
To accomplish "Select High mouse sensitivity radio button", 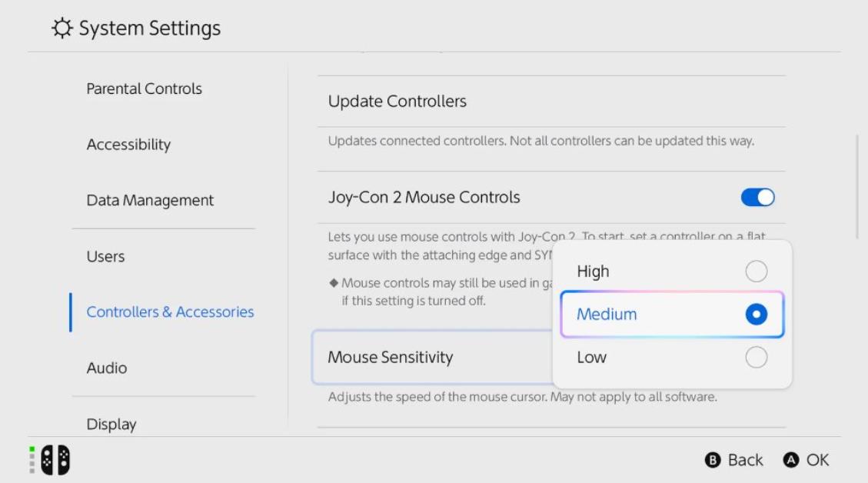I will 756,271.
